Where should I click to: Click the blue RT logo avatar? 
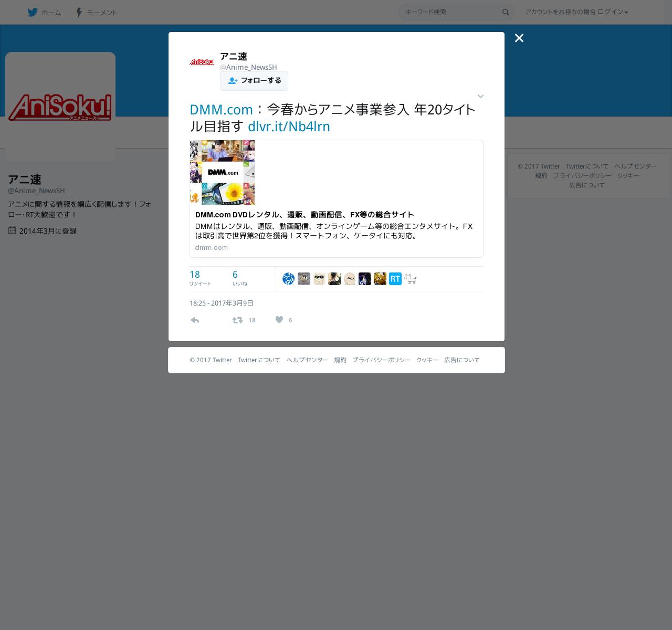pyautogui.click(x=395, y=279)
